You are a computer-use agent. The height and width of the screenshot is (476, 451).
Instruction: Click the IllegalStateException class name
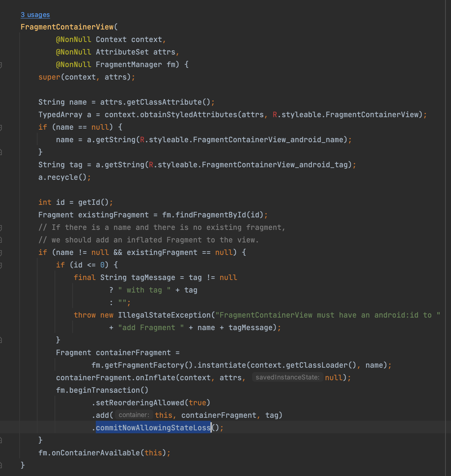click(164, 315)
